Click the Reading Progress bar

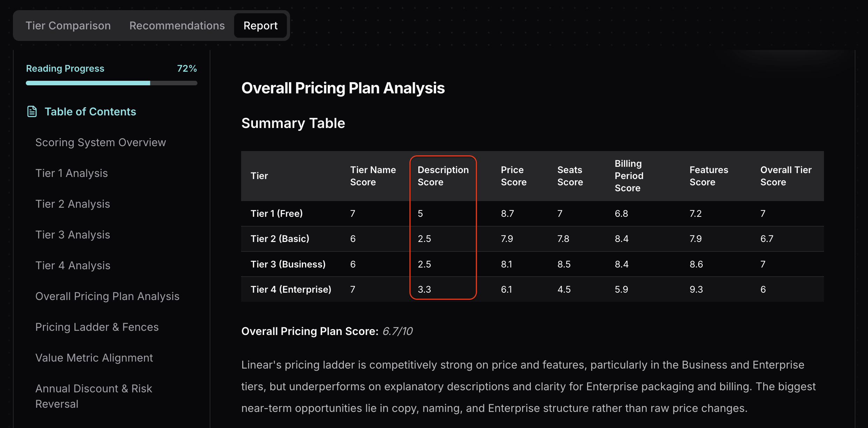(x=111, y=83)
